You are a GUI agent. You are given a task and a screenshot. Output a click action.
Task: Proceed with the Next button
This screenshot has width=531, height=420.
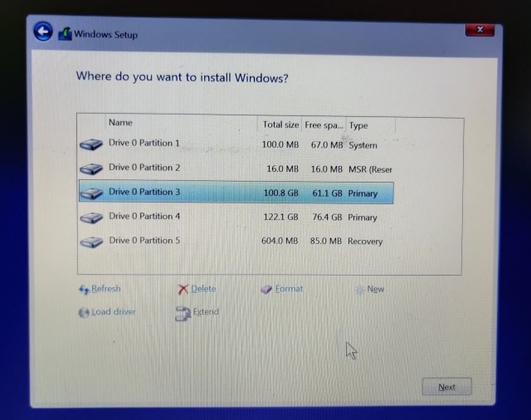pos(446,387)
